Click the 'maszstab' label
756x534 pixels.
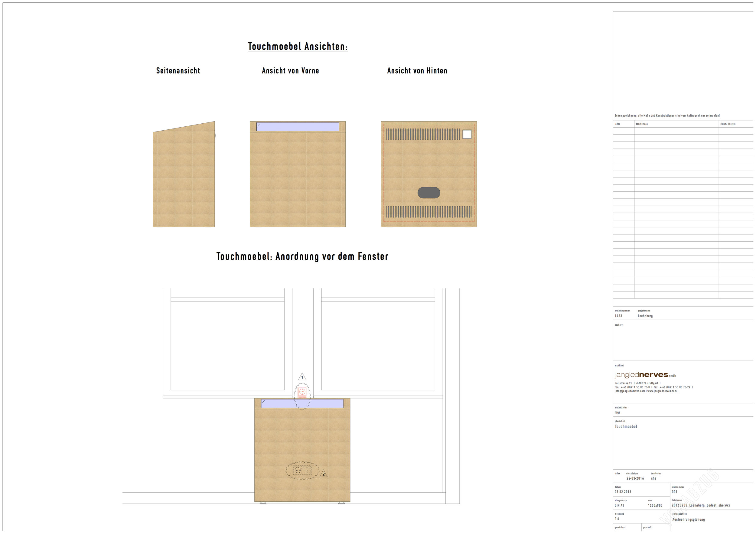(619, 513)
